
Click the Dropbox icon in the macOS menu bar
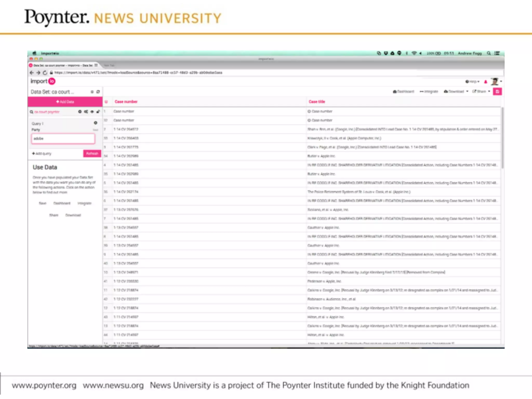[x=386, y=53]
